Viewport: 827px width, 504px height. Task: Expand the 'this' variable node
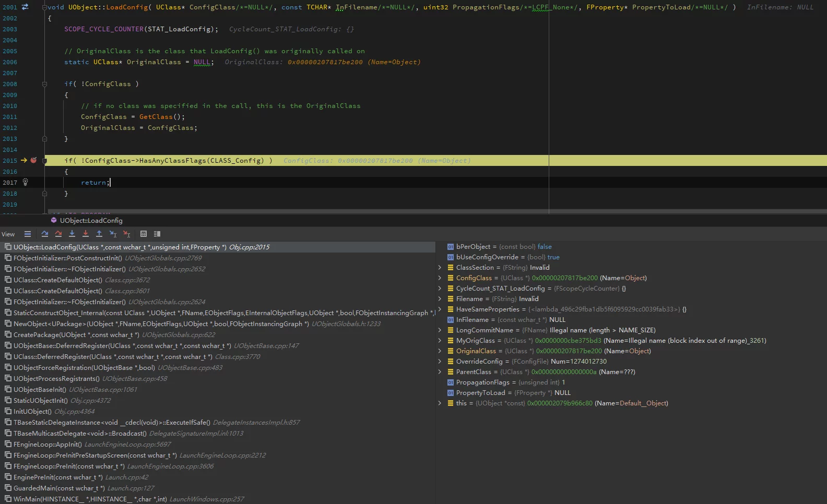click(x=440, y=403)
